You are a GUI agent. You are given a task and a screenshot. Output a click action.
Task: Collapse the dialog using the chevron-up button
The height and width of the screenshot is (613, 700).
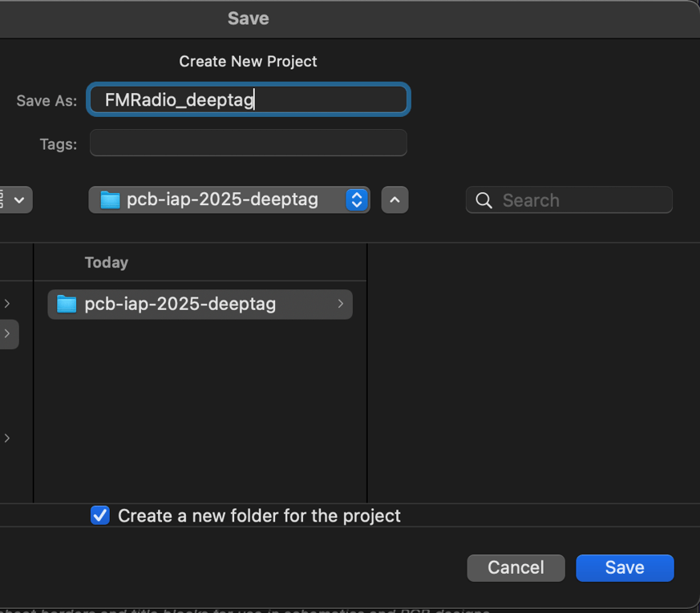coord(395,200)
